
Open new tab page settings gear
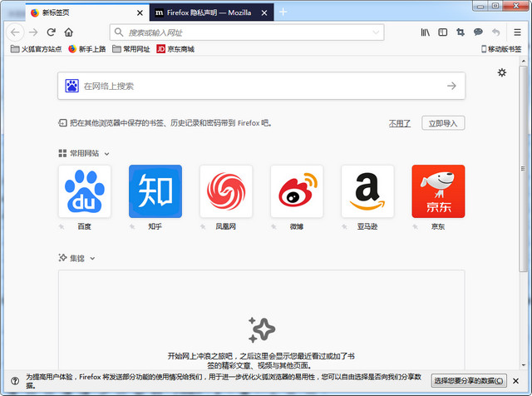tap(502, 72)
